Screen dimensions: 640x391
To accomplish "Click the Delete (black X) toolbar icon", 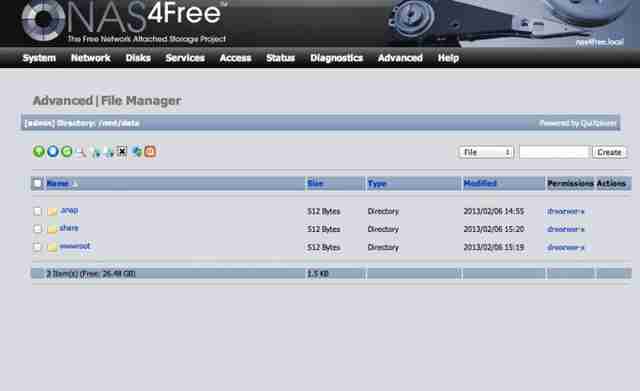I will point(122,151).
